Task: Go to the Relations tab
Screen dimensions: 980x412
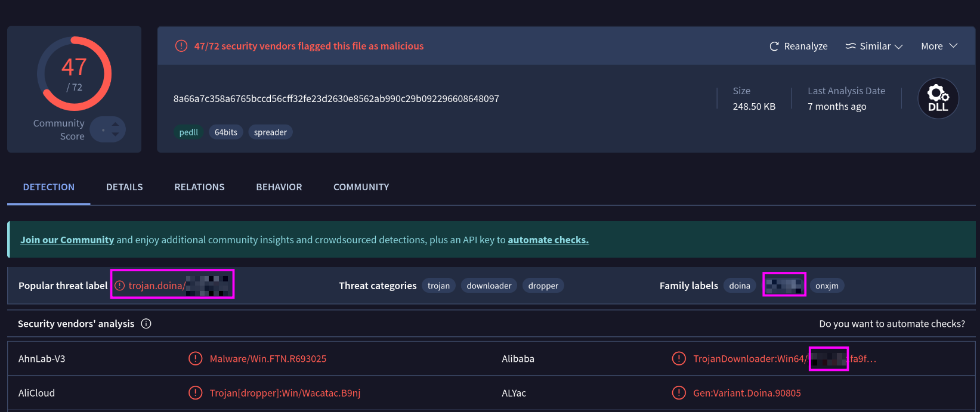Action: (199, 187)
